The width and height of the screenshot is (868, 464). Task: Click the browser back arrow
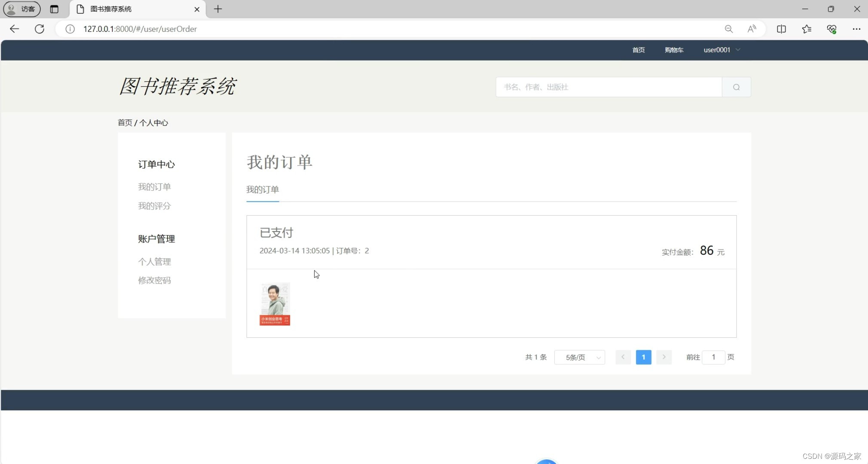14,29
